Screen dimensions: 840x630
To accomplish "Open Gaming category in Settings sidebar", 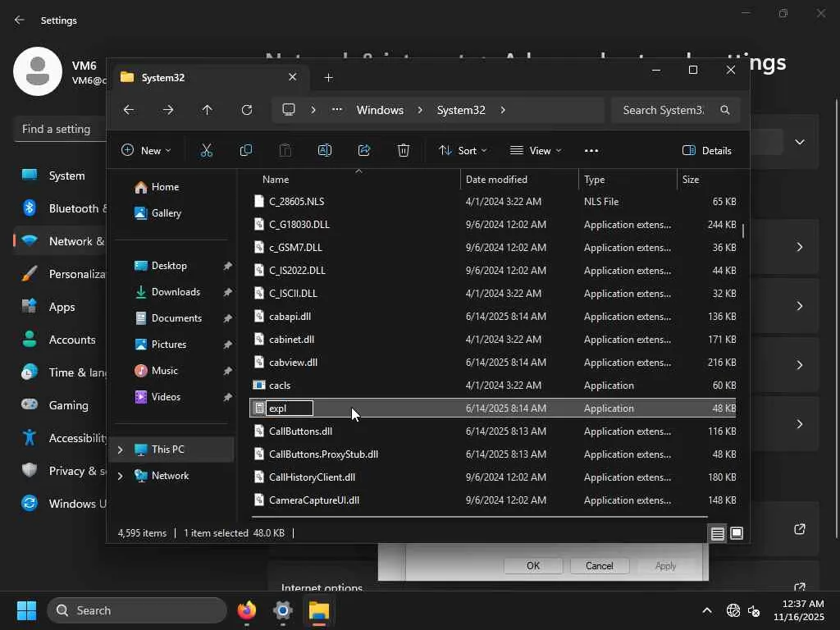I will (x=60, y=405).
